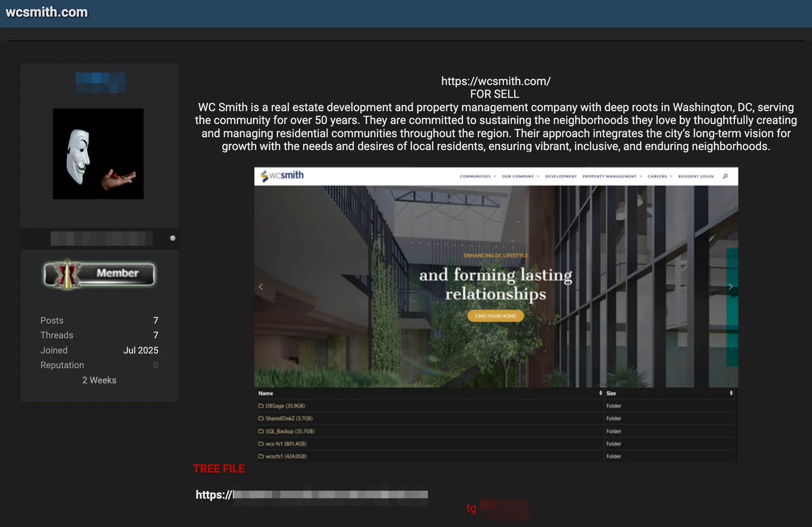Open the Careers dropdown menu

(660, 176)
